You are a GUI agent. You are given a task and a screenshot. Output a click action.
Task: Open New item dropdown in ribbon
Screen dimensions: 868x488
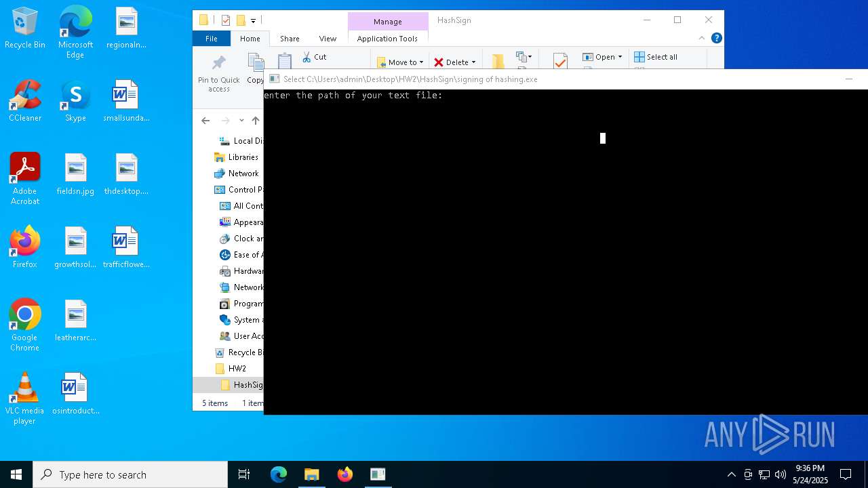(x=524, y=57)
